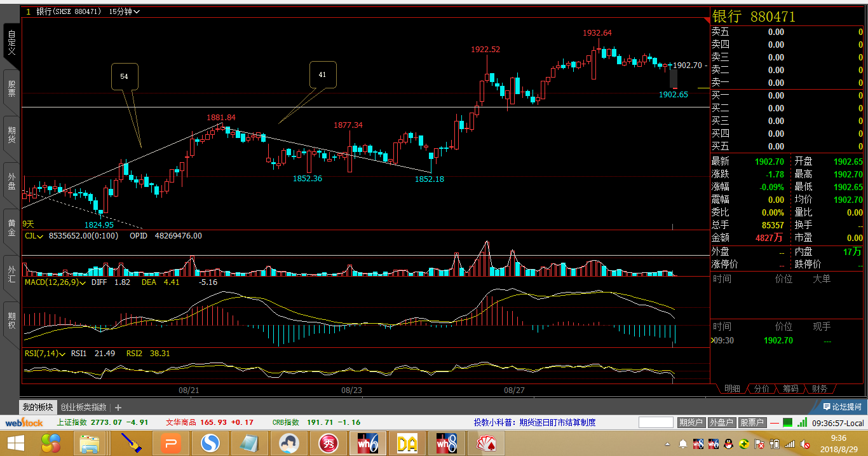The width and height of the screenshot is (868, 456).
Task: Launch the wh8 application from taskbar
Action: [446, 443]
